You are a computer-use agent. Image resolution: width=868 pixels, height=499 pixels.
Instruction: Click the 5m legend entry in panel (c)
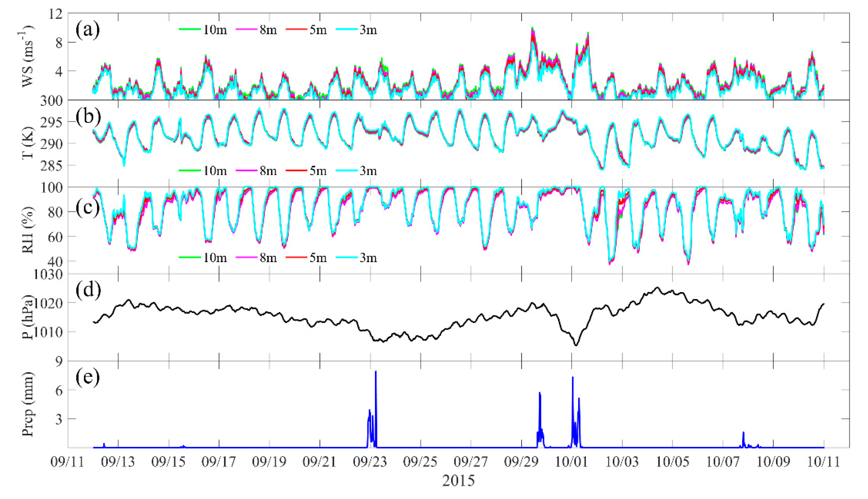[306, 257]
